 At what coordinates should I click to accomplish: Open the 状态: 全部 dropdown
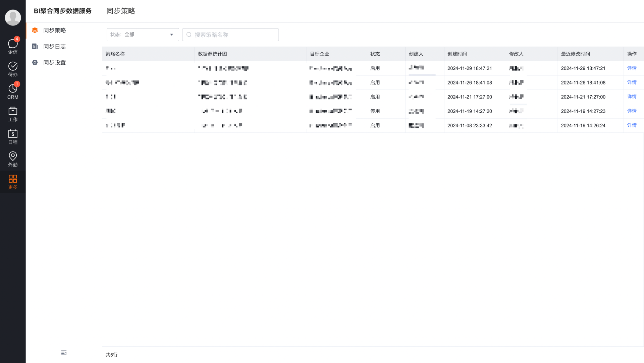(143, 35)
